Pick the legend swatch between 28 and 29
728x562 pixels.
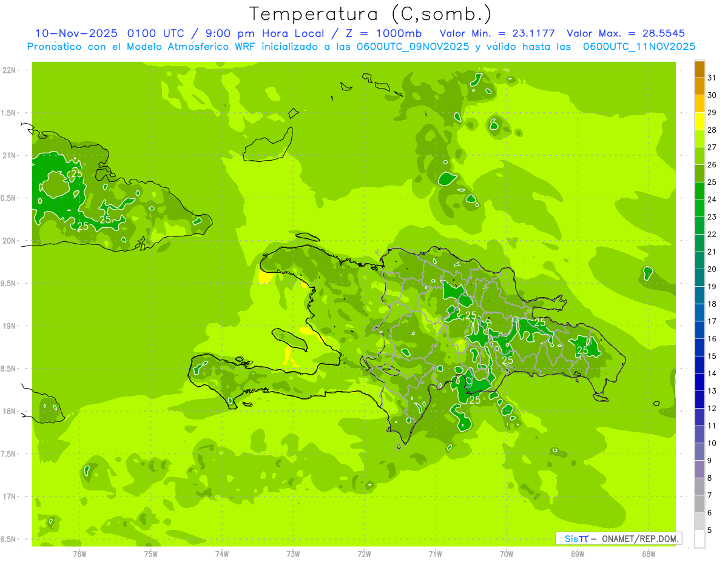tap(699, 121)
